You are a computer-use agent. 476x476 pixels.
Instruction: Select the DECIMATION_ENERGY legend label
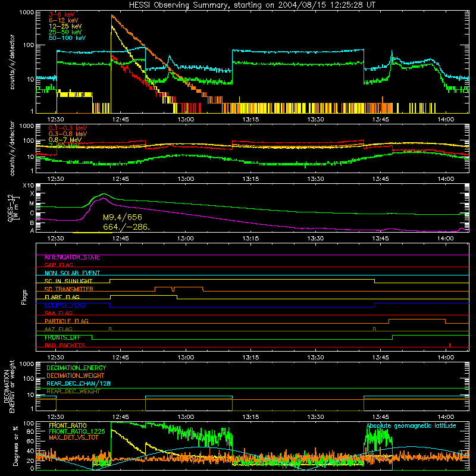tap(76, 368)
